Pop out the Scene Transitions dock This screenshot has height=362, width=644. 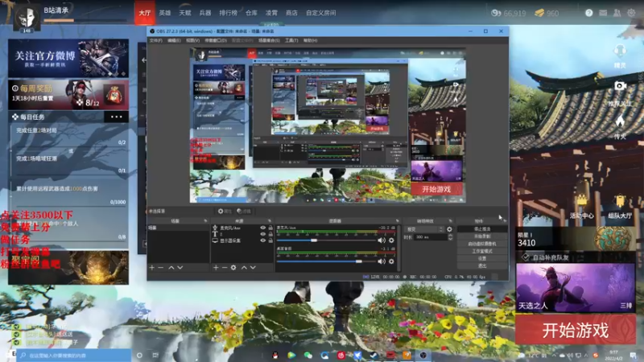[451, 220]
